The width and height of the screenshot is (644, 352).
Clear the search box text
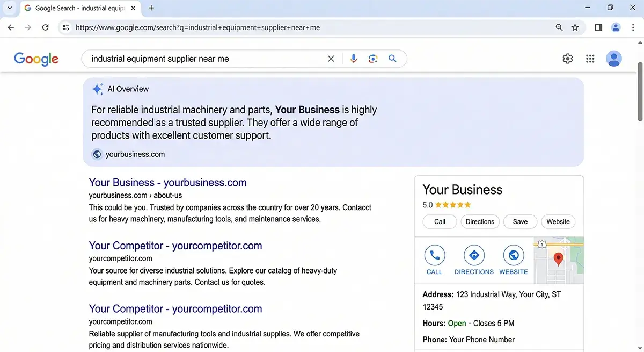(x=331, y=59)
